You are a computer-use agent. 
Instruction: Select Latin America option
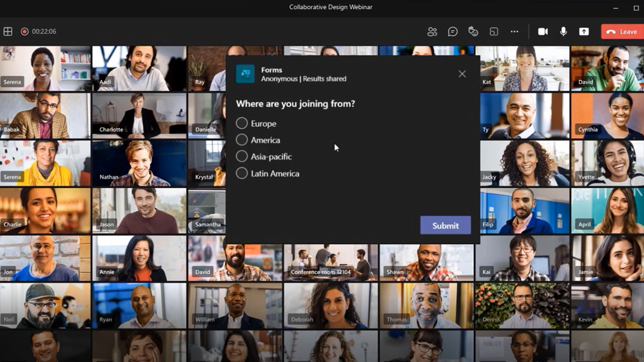[242, 173]
